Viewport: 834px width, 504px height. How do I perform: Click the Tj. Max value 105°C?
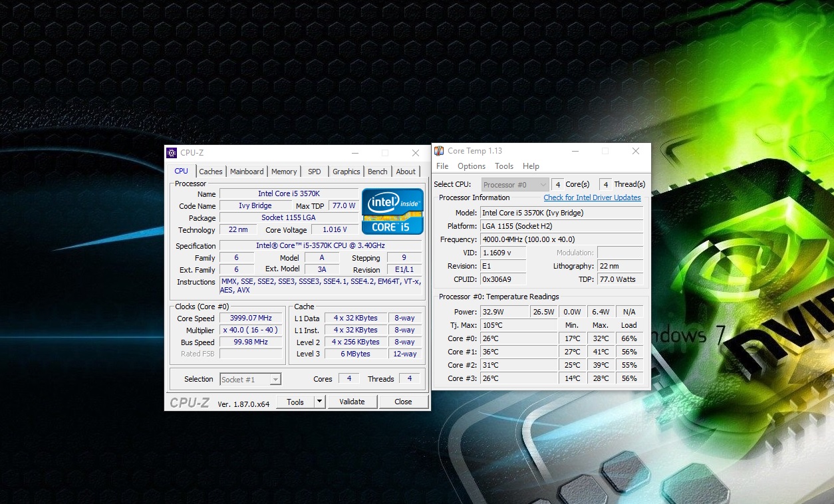point(519,325)
